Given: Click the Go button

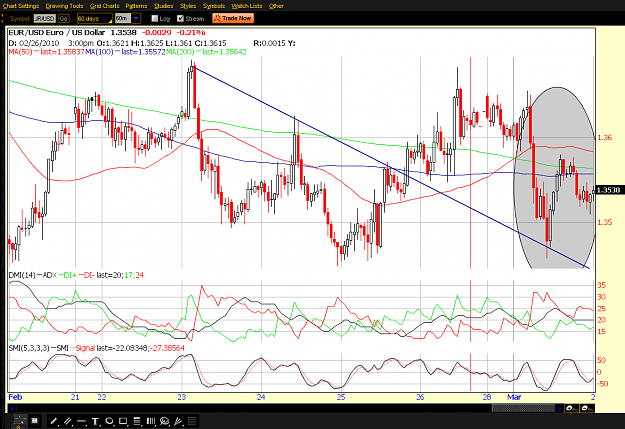Looking at the screenshot, I should click(x=63, y=18).
